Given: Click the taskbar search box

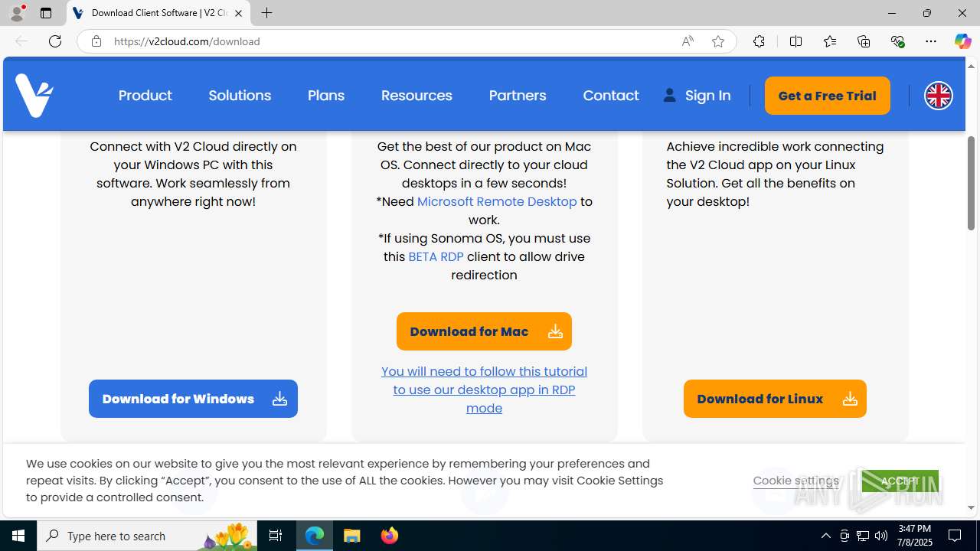Looking at the screenshot, I should [149, 536].
